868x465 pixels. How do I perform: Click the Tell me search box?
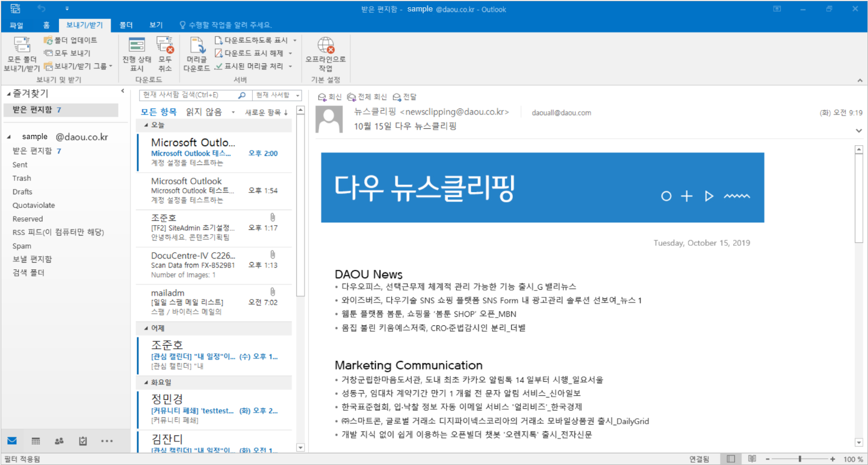[226, 25]
